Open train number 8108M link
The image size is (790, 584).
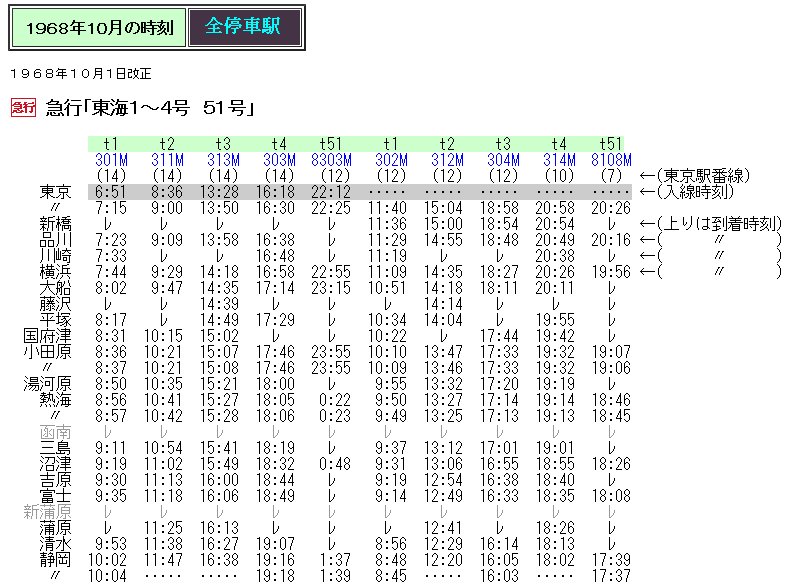[611, 160]
